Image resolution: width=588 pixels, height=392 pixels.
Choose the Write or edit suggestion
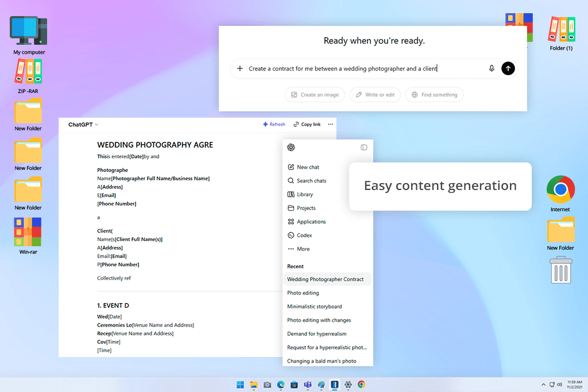pos(375,95)
